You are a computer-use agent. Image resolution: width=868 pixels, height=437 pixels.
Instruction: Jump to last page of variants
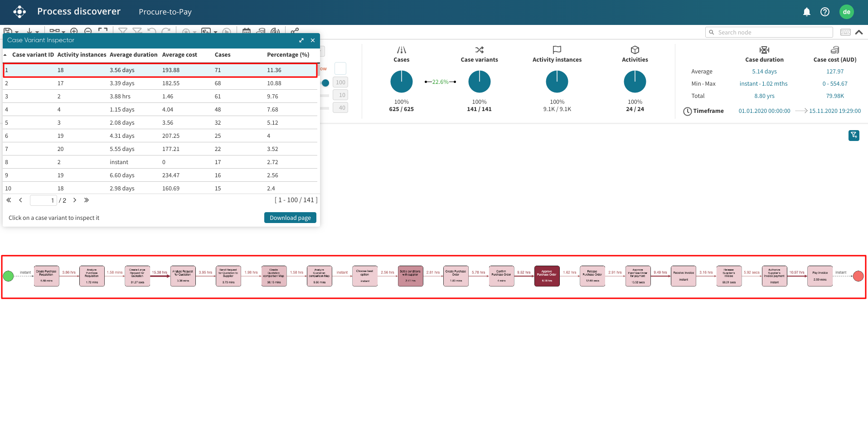[x=86, y=200]
